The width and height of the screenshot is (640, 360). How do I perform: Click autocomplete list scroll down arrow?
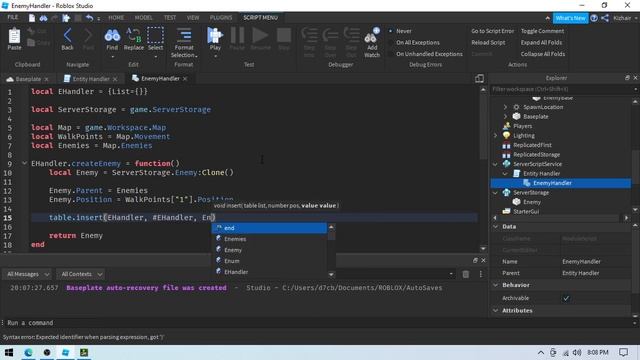[331, 275]
